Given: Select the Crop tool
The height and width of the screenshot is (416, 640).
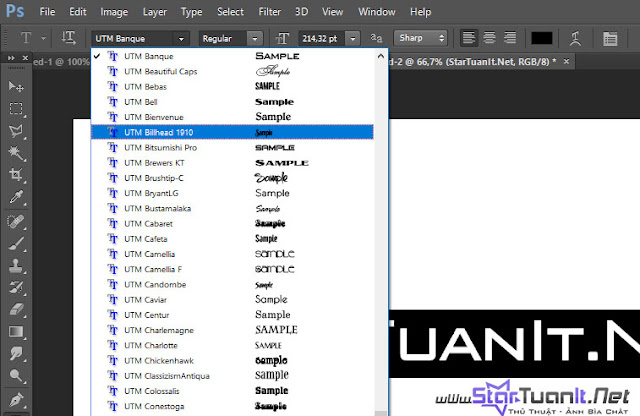Looking at the screenshot, I should (x=16, y=175).
